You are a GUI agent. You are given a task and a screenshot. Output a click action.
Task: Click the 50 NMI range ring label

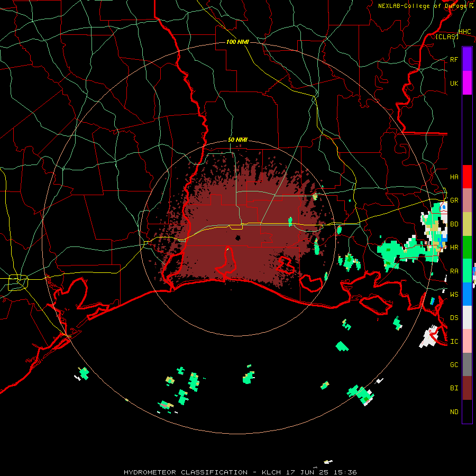[x=237, y=140]
